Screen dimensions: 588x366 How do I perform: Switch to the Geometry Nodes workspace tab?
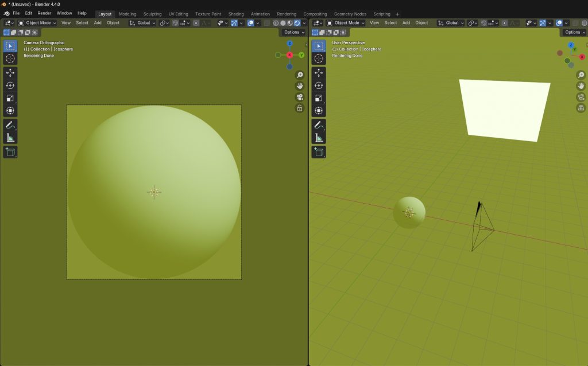click(x=350, y=14)
